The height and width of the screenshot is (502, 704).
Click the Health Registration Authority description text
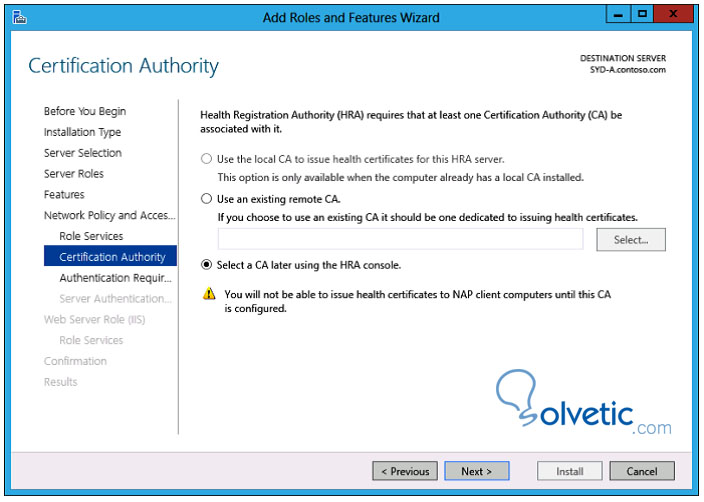(411, 122)
